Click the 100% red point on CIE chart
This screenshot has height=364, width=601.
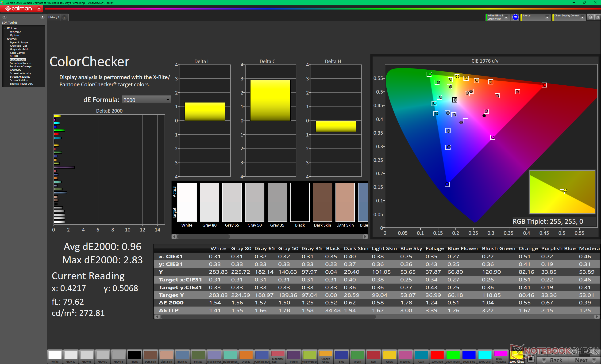click(544, 85)
